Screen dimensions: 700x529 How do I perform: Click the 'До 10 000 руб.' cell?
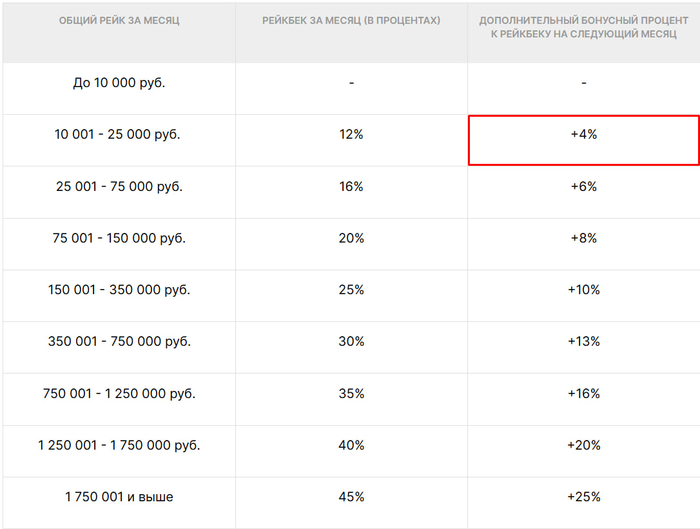119,88
